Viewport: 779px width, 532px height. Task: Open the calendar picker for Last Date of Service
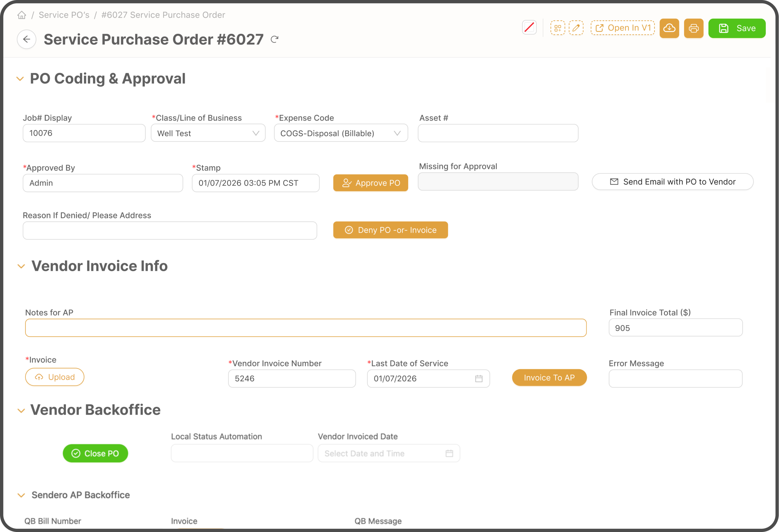479,379
